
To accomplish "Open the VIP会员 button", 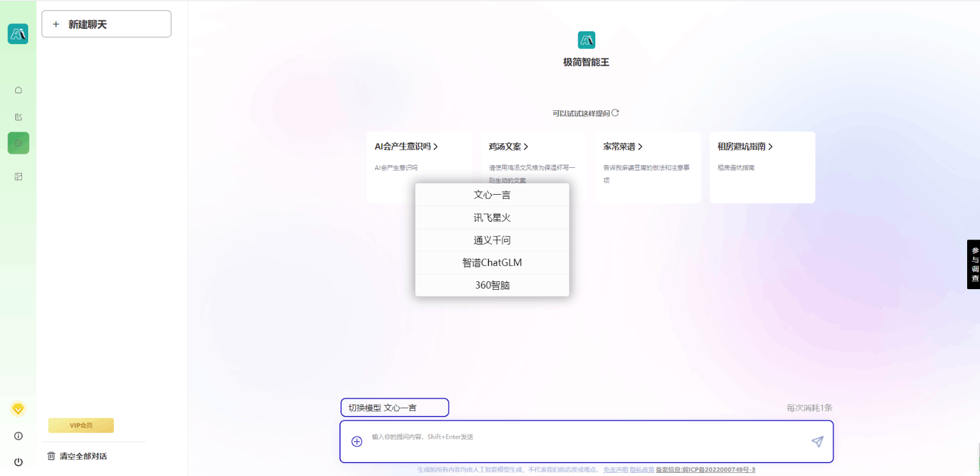I will point(81,425).
